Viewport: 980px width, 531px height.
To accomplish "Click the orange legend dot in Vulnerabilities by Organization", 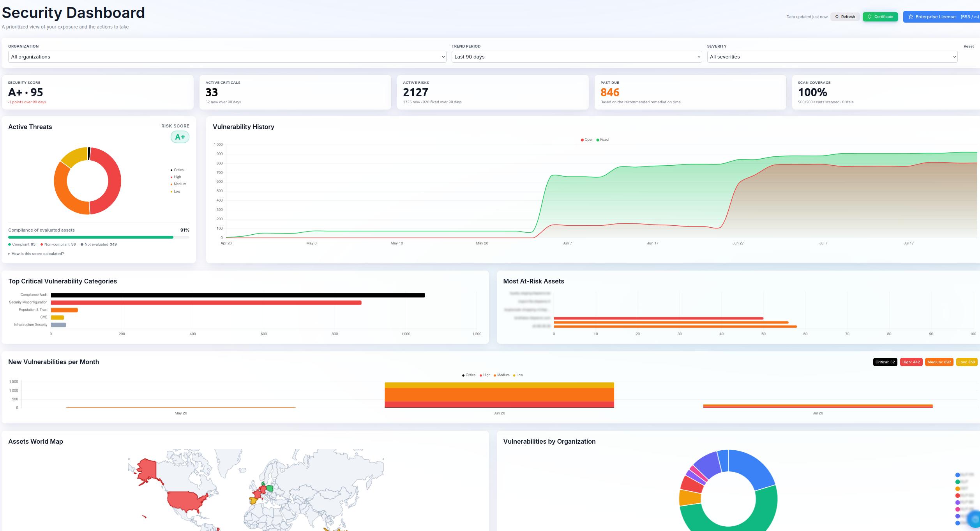I will tap(957, 489).
